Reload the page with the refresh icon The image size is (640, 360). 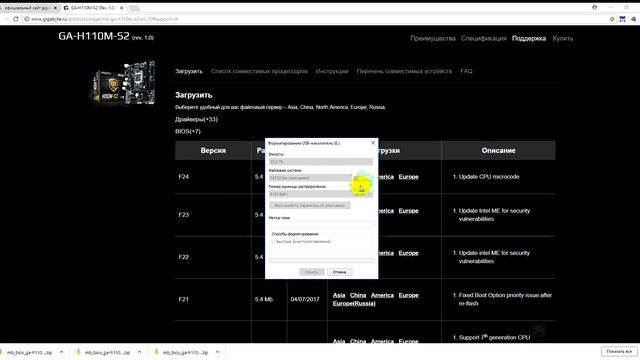click(x=16, y=19)
